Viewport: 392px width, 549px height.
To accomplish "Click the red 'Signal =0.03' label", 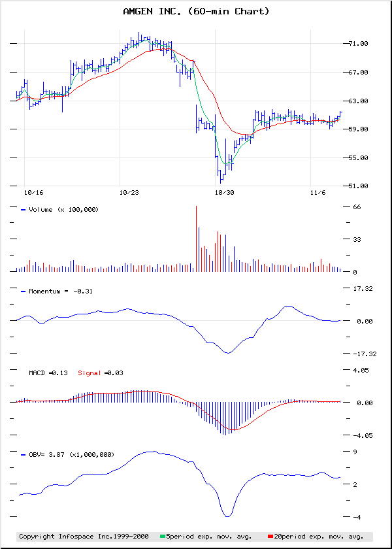I will [101, 373].
